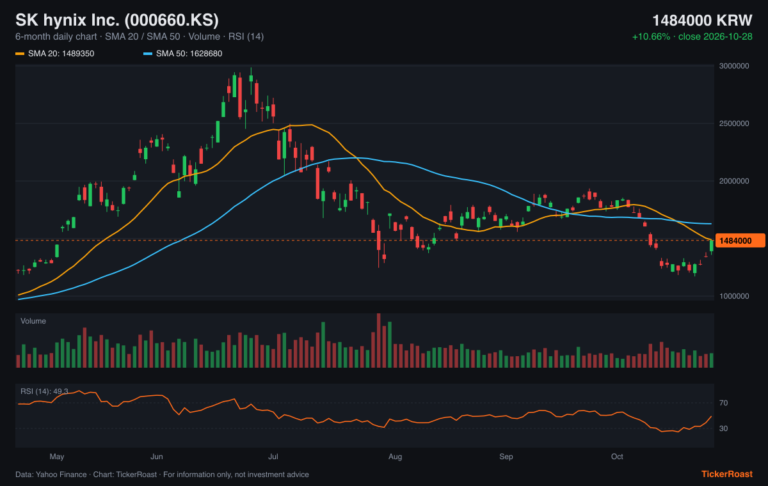Click the RSI (14): 49.3 label
The image size is (768, 486).
44,391
